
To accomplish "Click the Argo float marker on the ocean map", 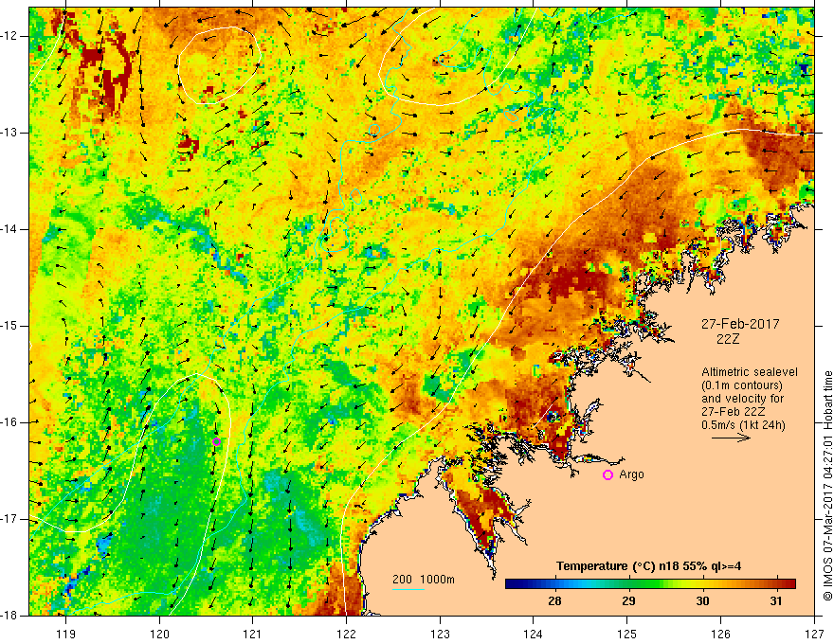I will (216, 441).
